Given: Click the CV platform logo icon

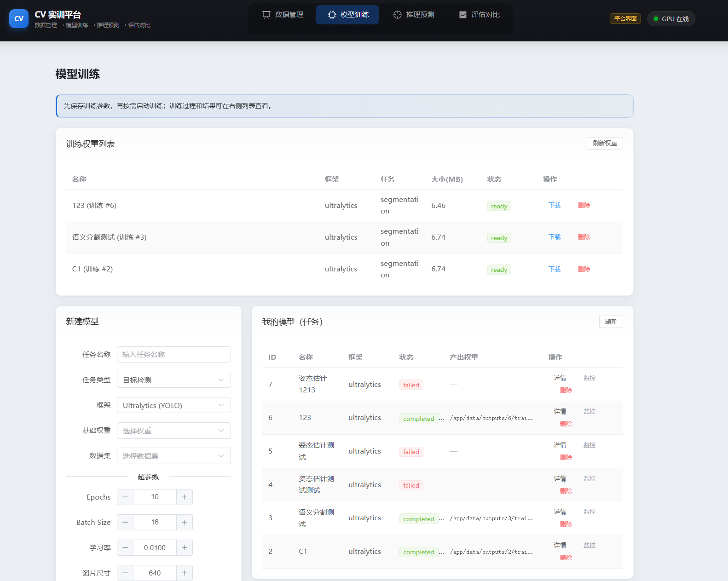Looking at the screenshot, I should pyautogui.click(x=19, y=19).
